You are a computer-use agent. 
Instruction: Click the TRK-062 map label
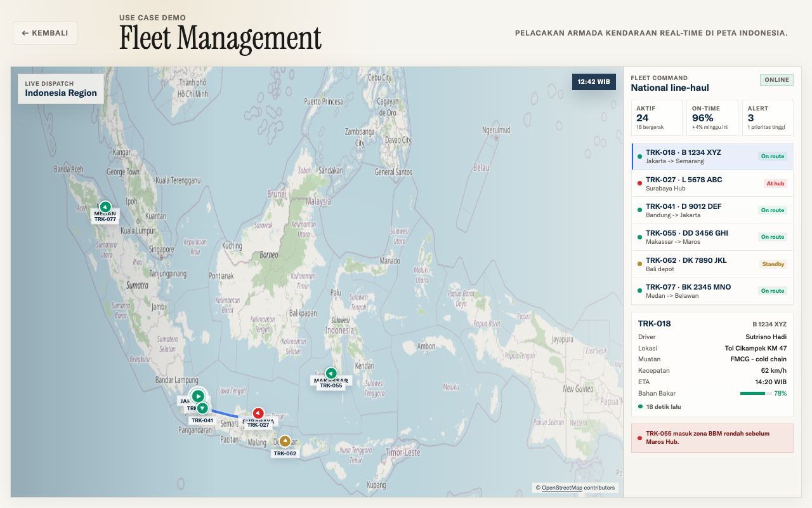click(285, 453)
